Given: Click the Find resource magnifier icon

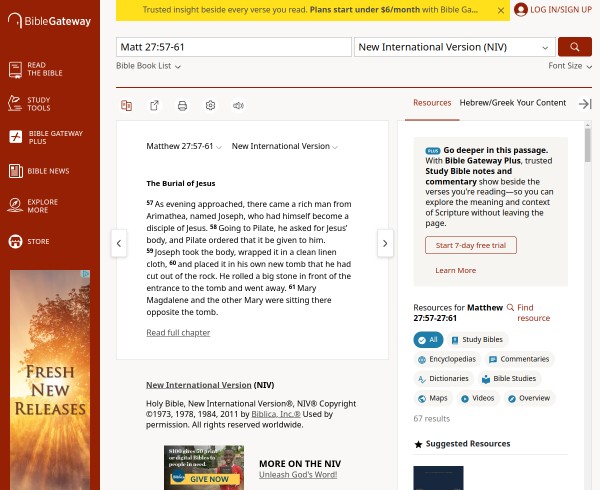Looking at the screenshot, I should [x=510, y=308].
